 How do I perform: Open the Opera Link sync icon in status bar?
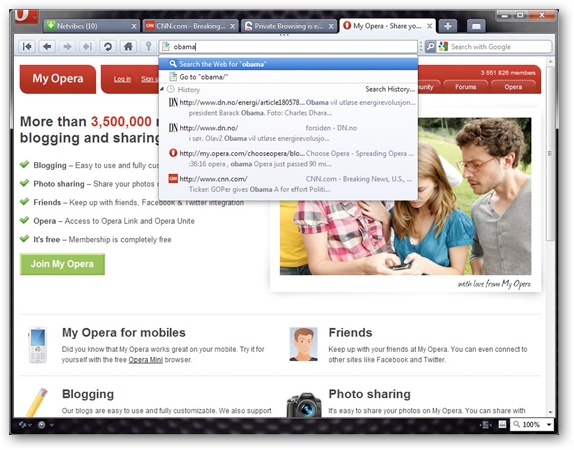(x=23, y=425)
